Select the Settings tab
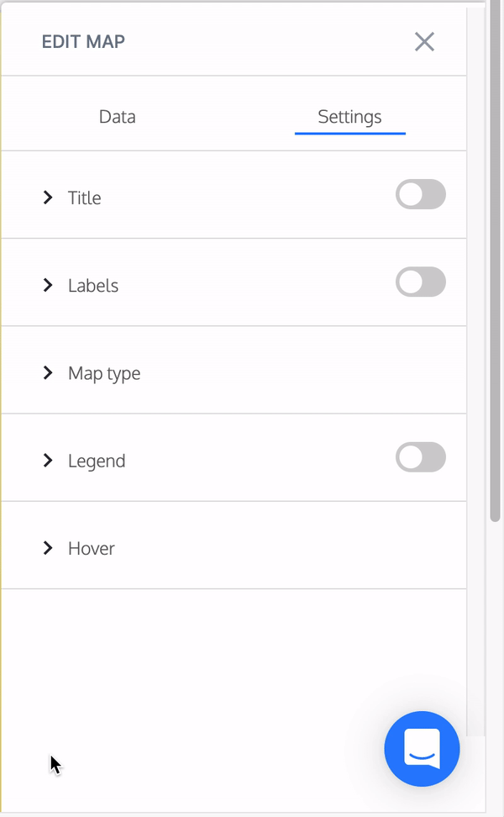This screenshot has height=817, width=504. [x=349, y=116]
